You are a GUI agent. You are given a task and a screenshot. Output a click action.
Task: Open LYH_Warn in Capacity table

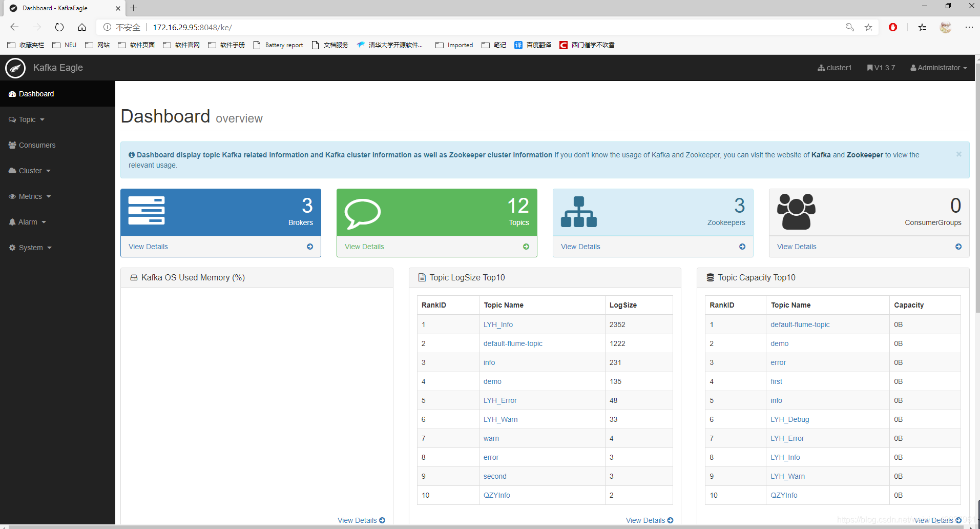click(788, 476)
